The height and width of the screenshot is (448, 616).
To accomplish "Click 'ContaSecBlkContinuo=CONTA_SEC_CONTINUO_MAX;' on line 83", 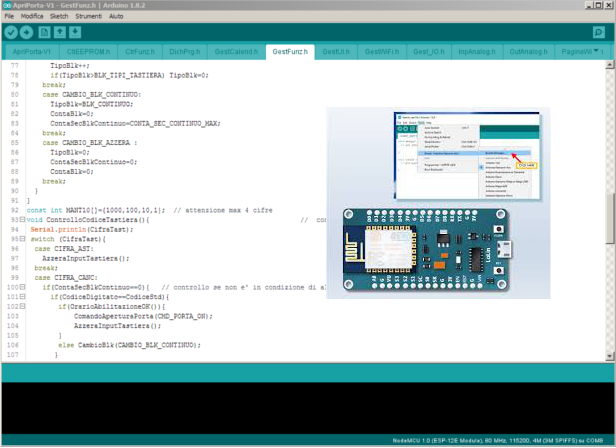I will [x=135, y=123].
